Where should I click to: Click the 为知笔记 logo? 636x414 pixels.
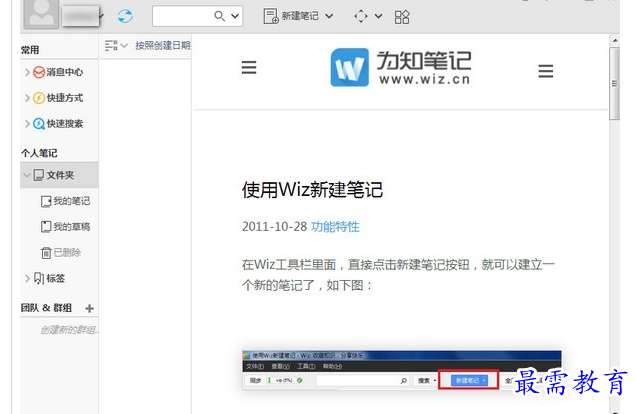pos(401,67)
